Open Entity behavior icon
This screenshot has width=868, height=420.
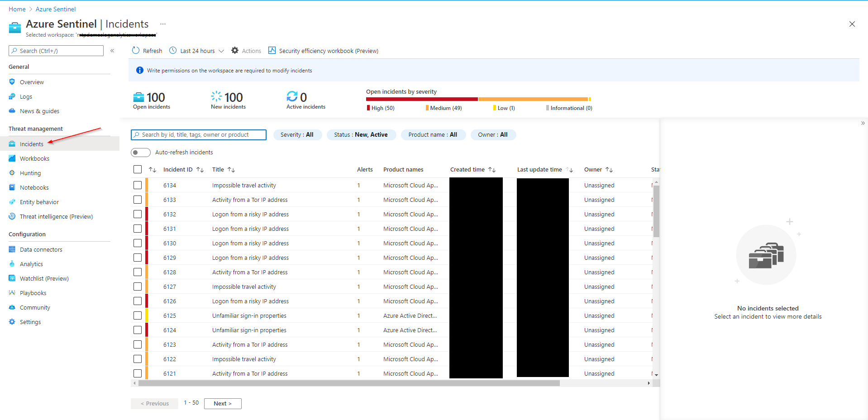point(12,202)
